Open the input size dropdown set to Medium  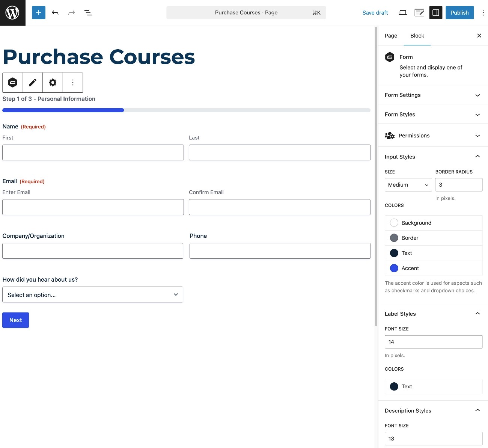(408, 185)
